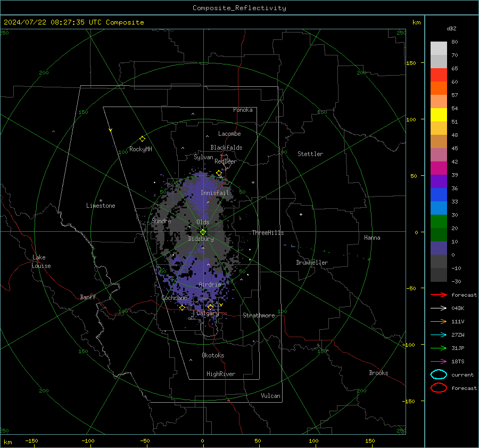Click the cyan 27ZW arrow legend icon
This screenshot has height=448, width=479.
click(439, 335)
